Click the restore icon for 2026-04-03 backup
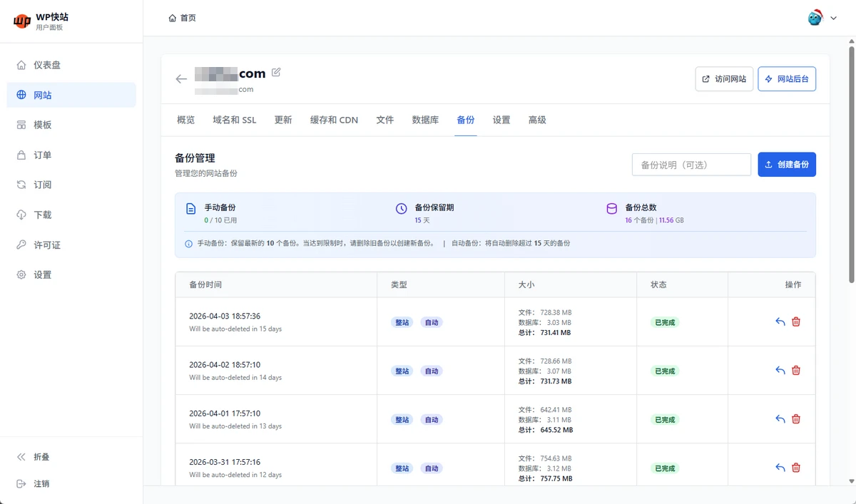Viewport: 856px width, 504px height. tap(780, 322)
